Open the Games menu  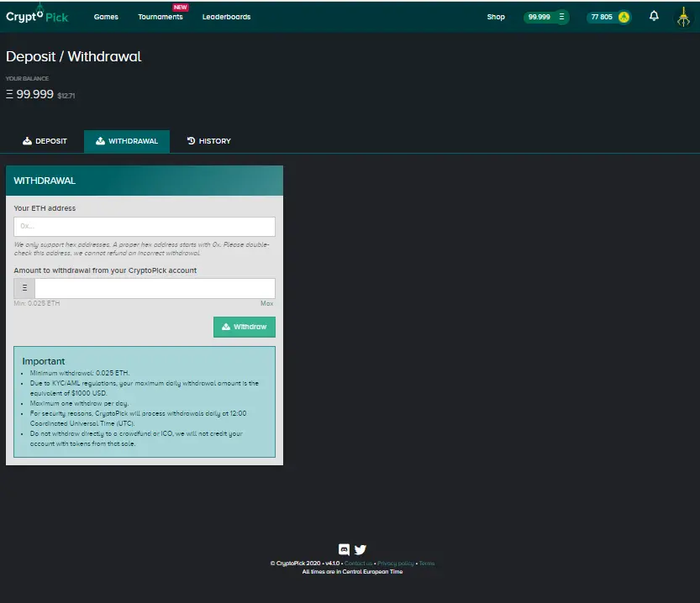point(106,17)
